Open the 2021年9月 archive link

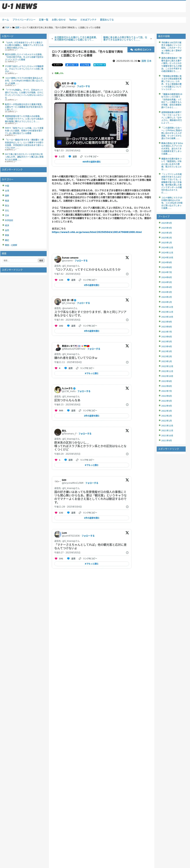166,440
